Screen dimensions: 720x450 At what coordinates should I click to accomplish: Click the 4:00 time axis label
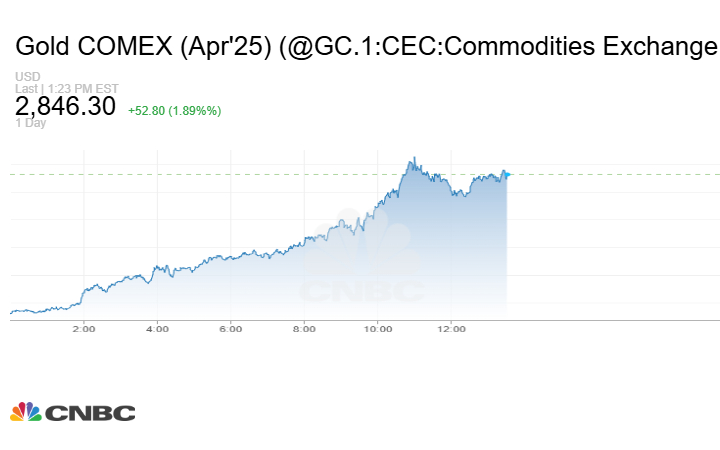(157, 328)
